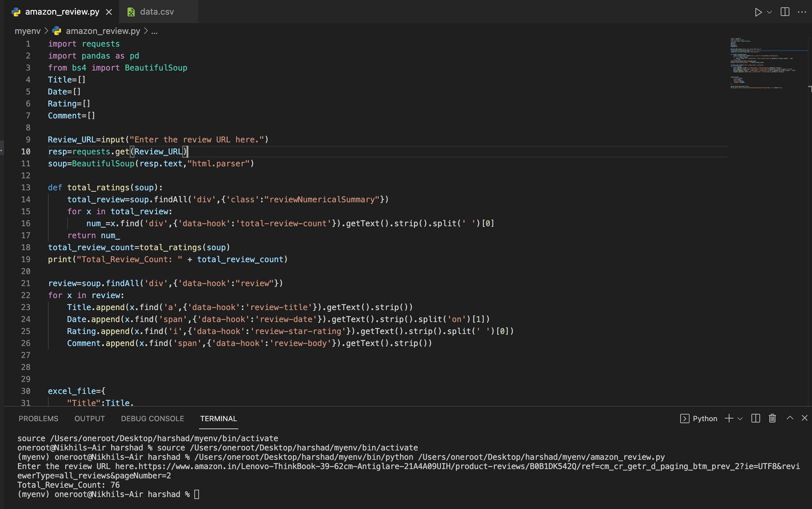Click the terminal icon beside Python label

685,419
